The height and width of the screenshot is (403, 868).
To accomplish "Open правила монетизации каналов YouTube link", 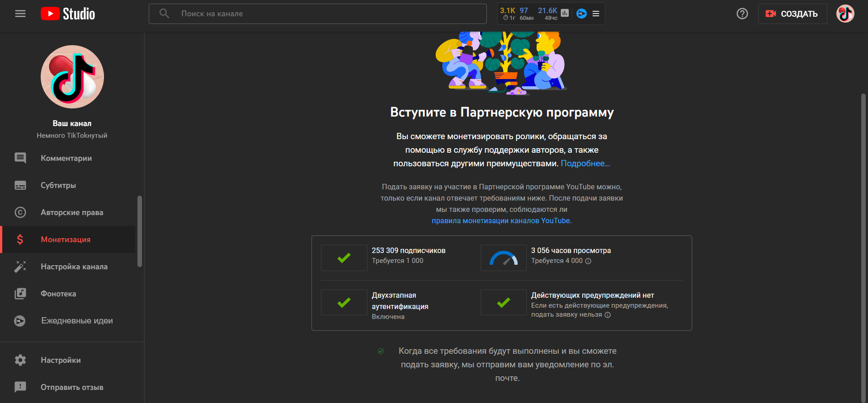I will coord(500,221).
